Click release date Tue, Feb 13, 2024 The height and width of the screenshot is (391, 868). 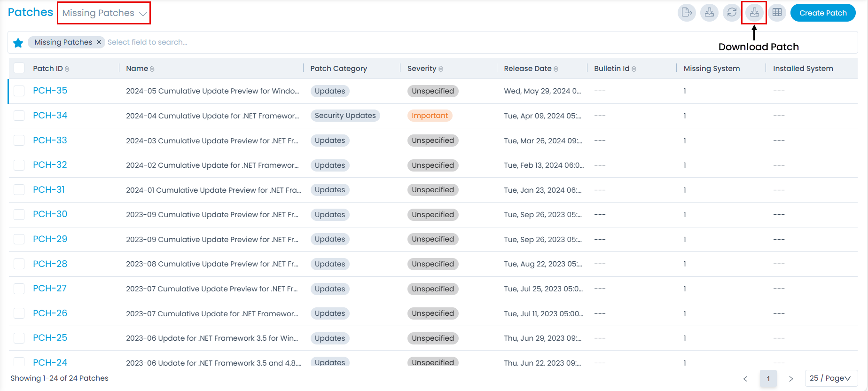(544, 165)
